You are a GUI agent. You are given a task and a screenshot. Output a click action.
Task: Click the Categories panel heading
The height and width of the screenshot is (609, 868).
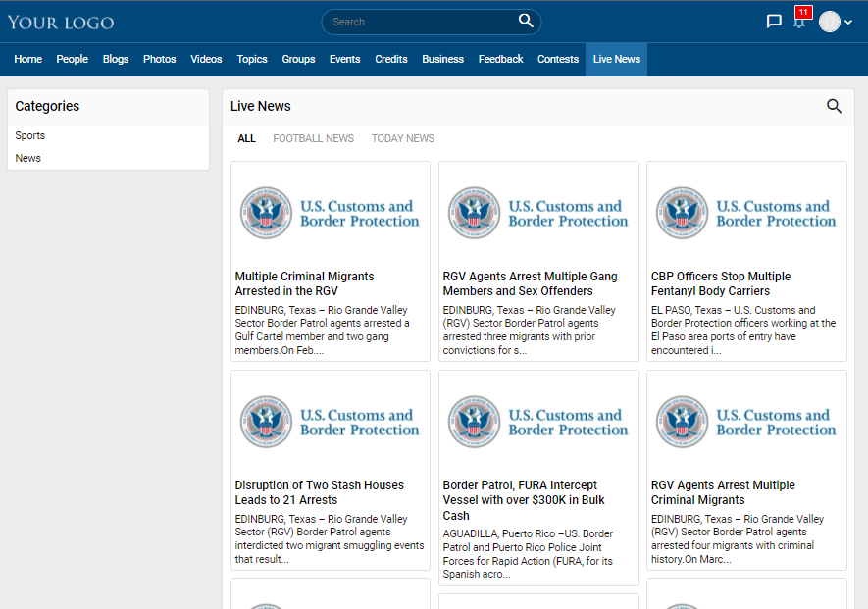pyautogui.click(x=47, y=106)
